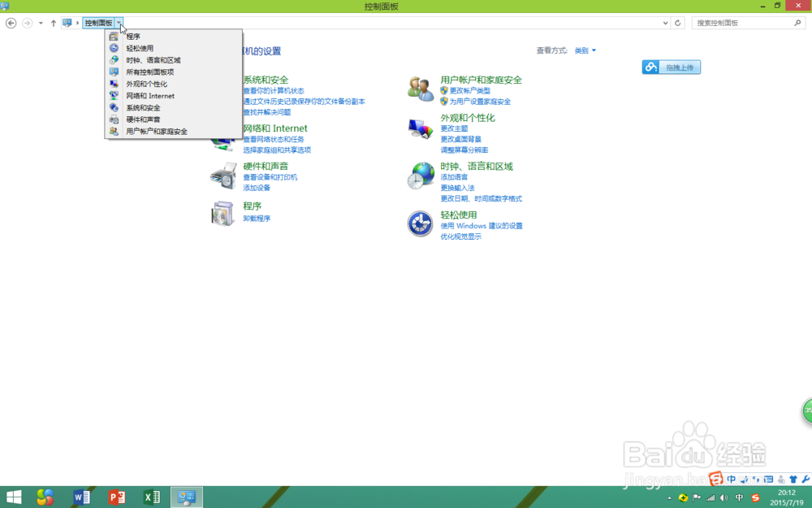812x508 pixels.
Task: Click the Sogou input S icon in tray
Action: [x=755, y=497]
